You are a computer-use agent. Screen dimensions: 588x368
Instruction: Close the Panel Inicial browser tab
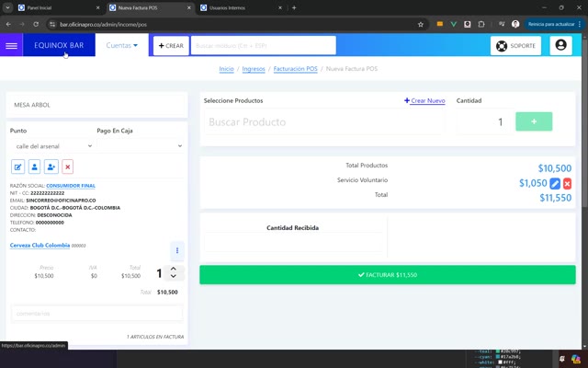click(x=98, y=7)
